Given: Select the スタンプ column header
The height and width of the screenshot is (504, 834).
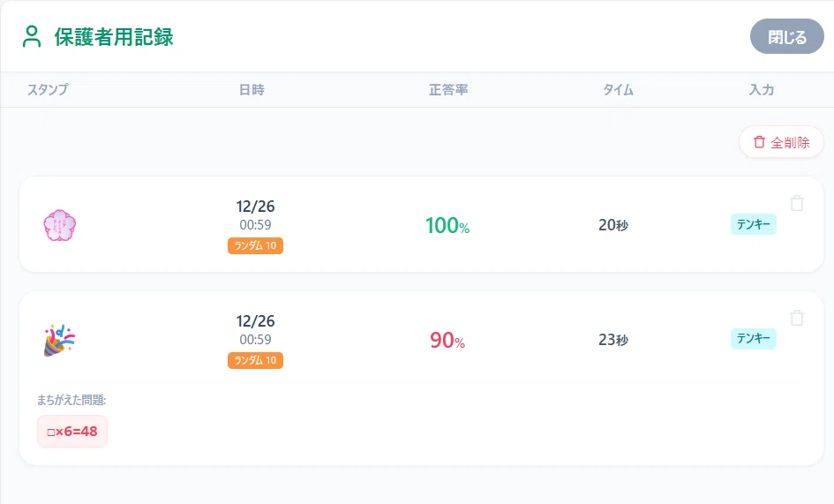Looking at the screenshot, I should point(48,89).
